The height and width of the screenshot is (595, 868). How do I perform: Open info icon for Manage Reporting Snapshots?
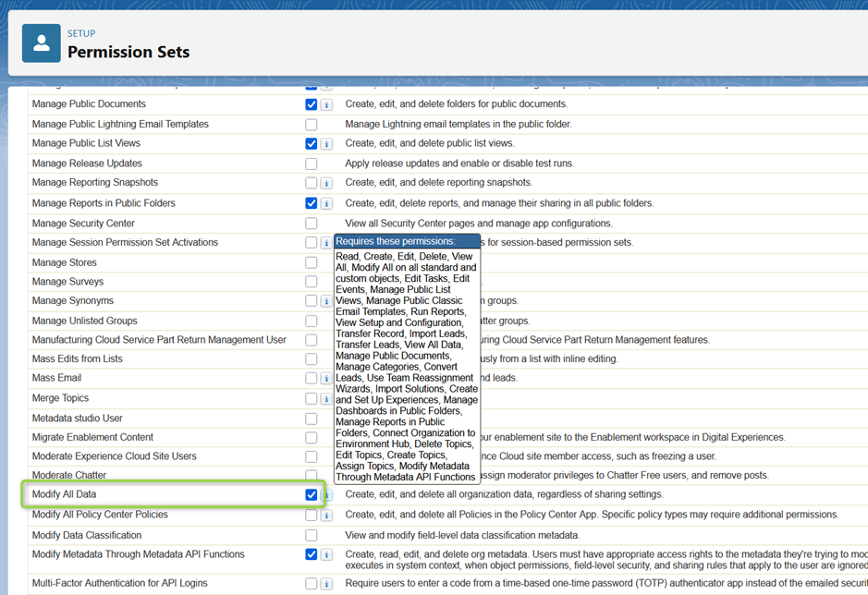326,184
